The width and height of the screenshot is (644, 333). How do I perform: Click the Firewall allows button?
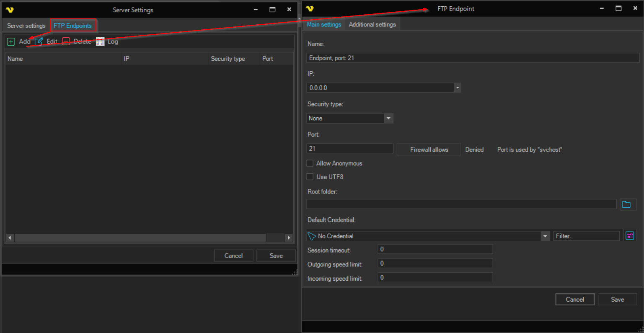pos(429,150)
